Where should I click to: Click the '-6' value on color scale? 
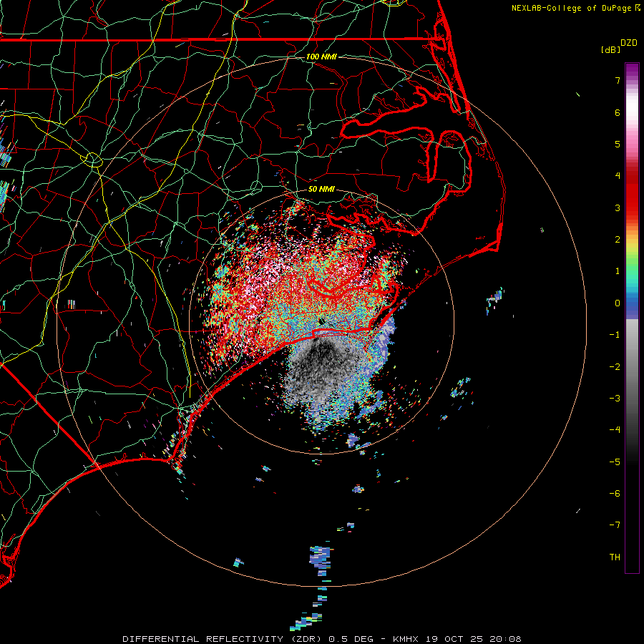click(615, 494)
